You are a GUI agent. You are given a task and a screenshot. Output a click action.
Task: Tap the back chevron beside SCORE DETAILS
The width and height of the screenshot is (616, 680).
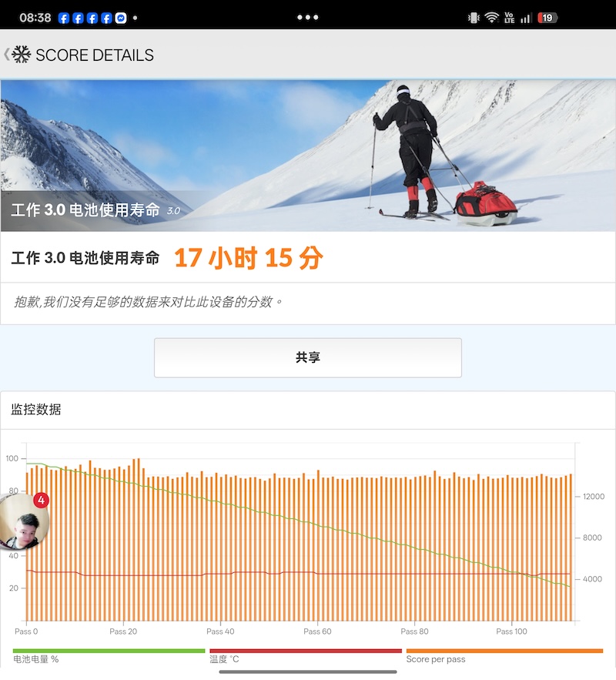(x=6, y=55)
